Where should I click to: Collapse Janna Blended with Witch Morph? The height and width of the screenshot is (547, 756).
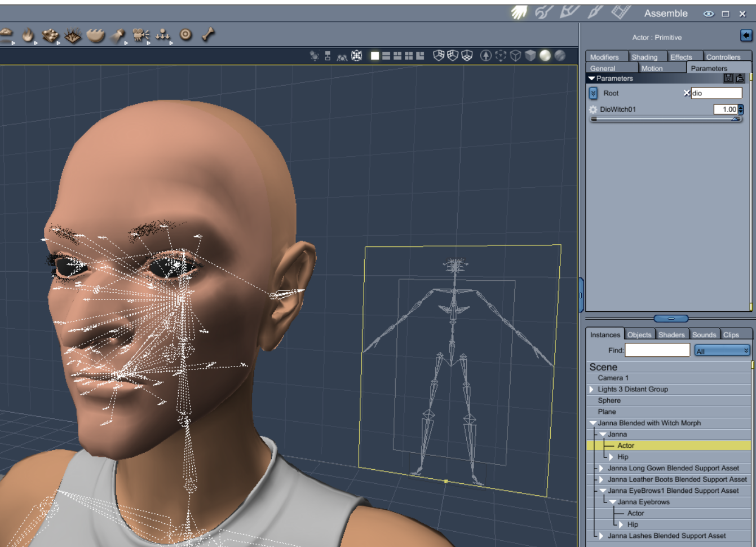[x=593, y=423]
